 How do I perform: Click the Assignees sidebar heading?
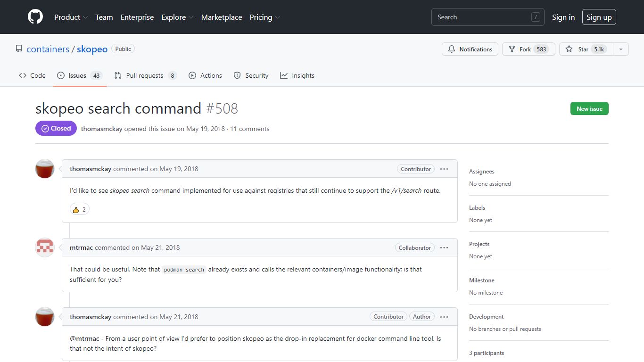pos(482,172)
